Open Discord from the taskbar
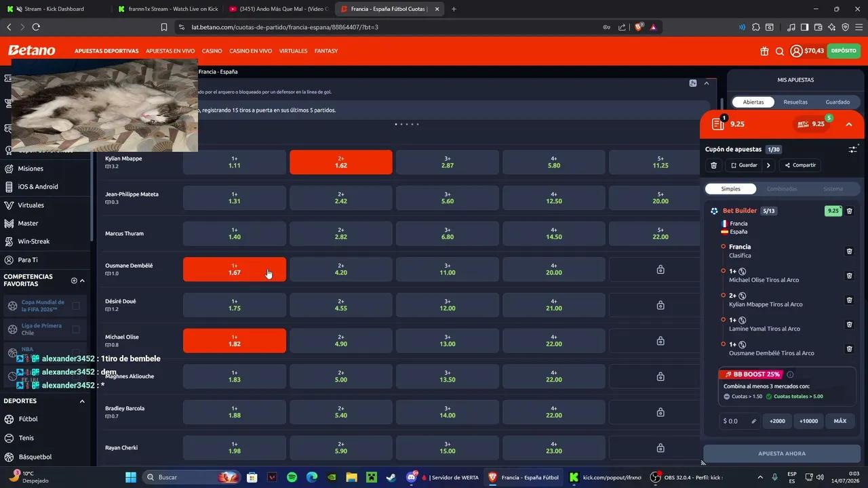The width and height of the screenshot is (868, 488). [411, 477]
